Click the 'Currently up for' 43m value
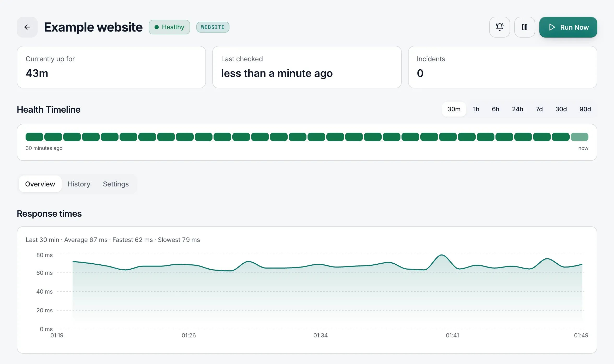 pos(37,73)
